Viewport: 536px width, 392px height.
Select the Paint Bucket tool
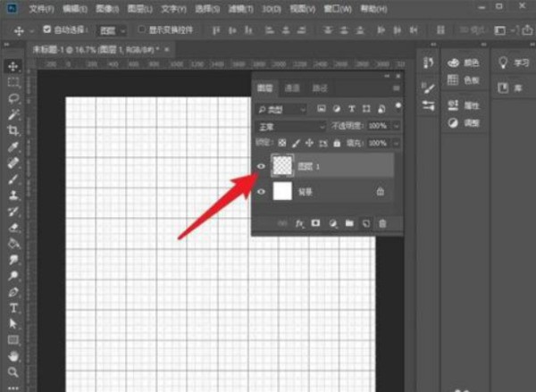[13, 244]
